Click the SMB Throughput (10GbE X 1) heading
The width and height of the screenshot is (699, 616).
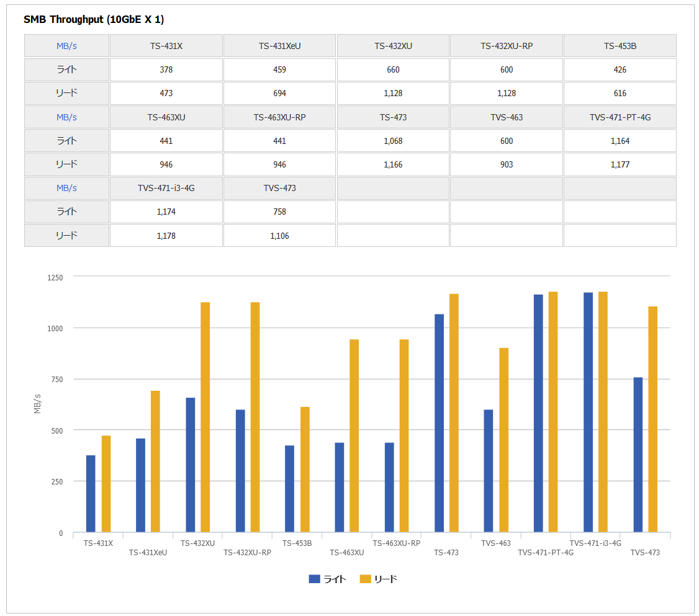coord(94,19)
